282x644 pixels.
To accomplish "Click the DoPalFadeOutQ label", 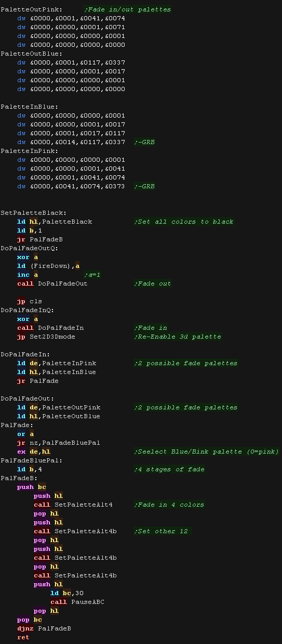I will pos(30,248).
